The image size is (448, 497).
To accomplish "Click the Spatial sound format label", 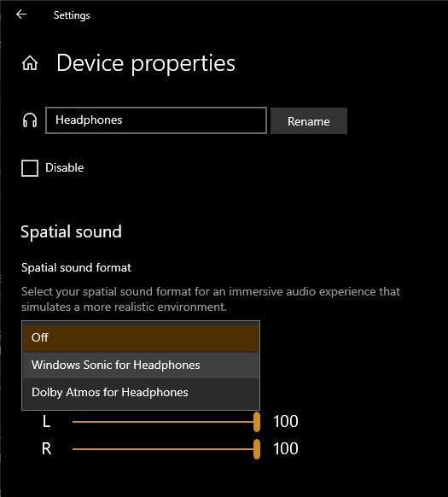I will tap(76, 268).
